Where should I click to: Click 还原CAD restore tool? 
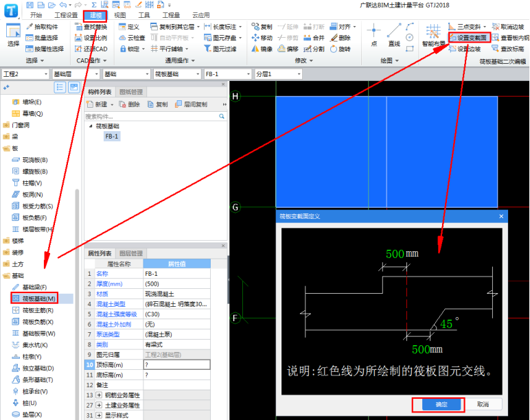click(91, 49)
